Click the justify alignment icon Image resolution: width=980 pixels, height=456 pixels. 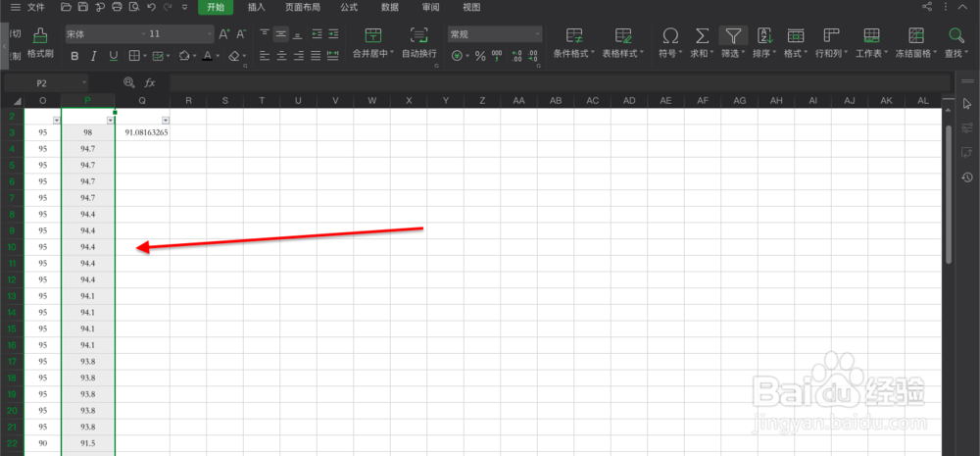point(316,56)
